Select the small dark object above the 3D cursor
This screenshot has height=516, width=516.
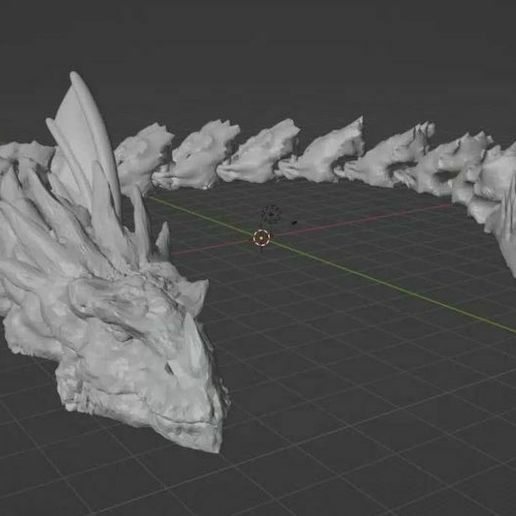point(271,215)
